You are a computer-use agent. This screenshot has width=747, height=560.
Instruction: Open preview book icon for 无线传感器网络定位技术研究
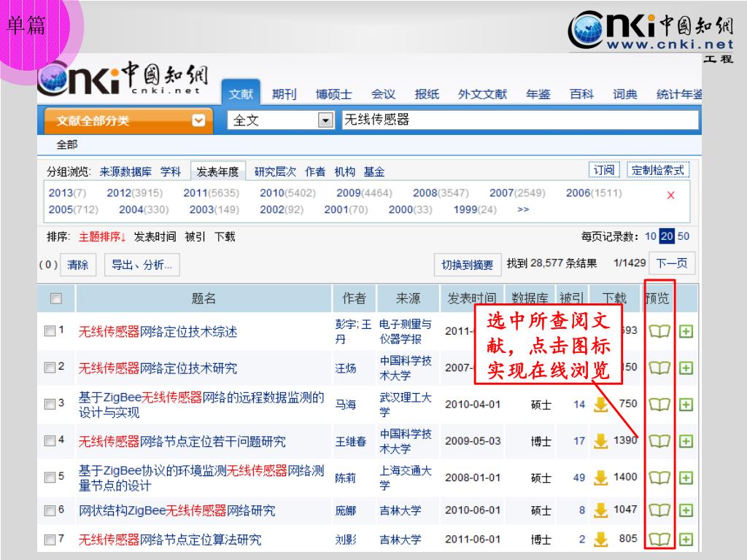659,367
